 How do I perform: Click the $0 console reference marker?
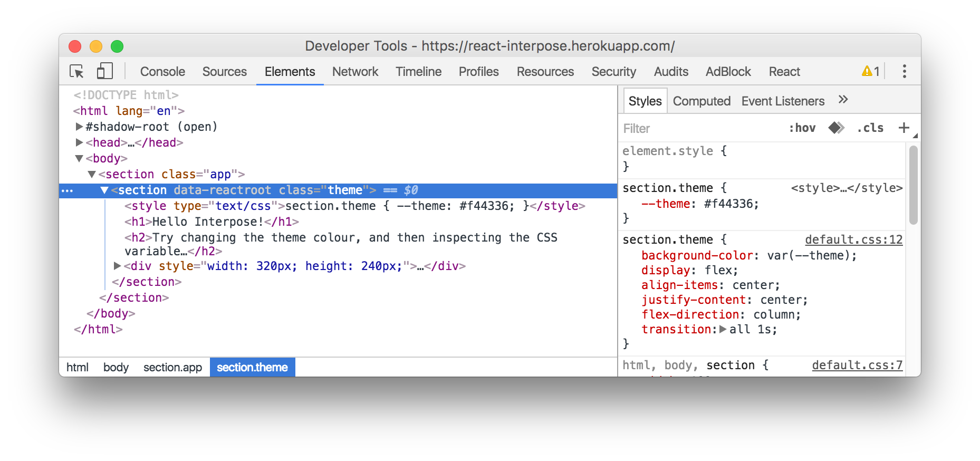[x=411, y=190]
